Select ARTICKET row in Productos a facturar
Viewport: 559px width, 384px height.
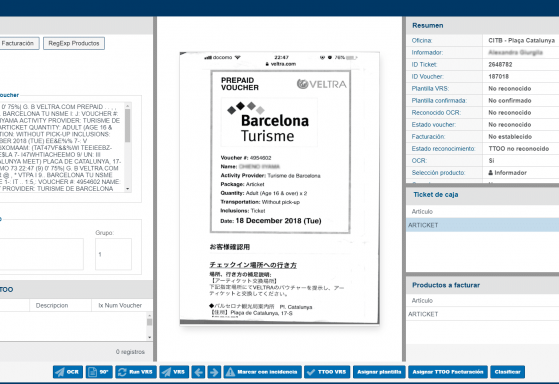(x=482, y=314)
